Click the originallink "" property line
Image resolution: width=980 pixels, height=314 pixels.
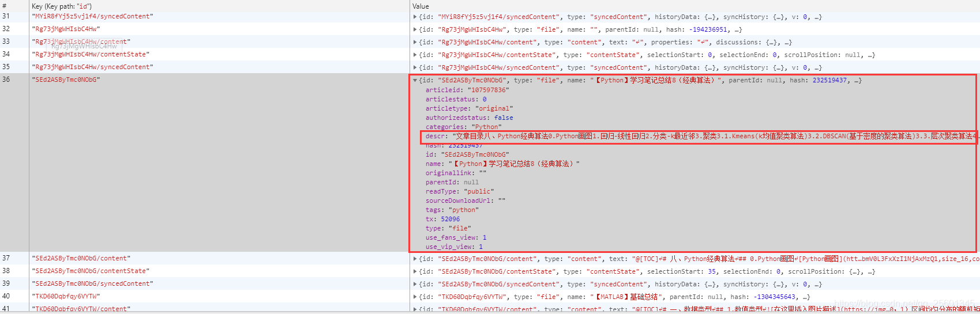[456, 173]
